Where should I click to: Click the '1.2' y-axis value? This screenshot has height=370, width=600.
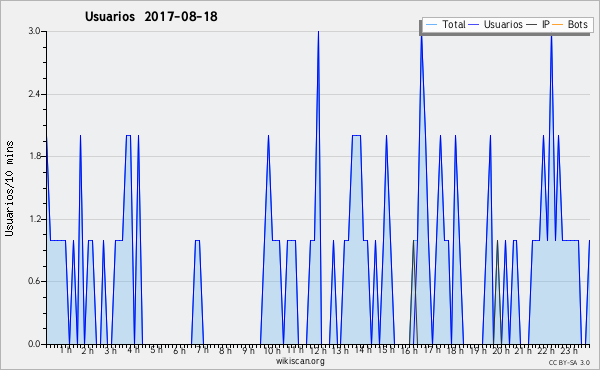pos(34,219)
